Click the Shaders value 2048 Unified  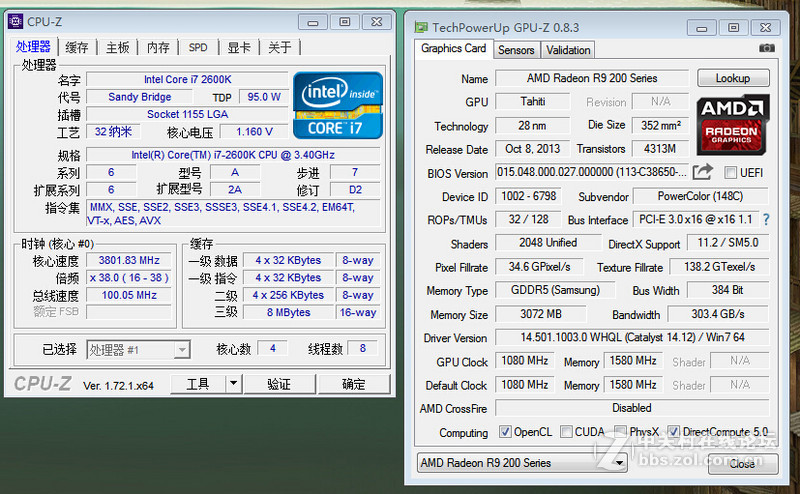pos(548,243)
